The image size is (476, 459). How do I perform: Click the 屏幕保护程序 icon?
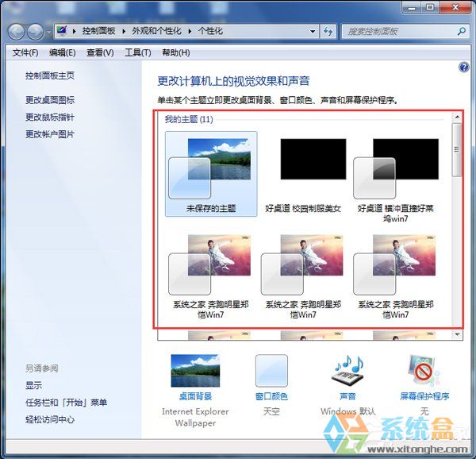[424, 371]
